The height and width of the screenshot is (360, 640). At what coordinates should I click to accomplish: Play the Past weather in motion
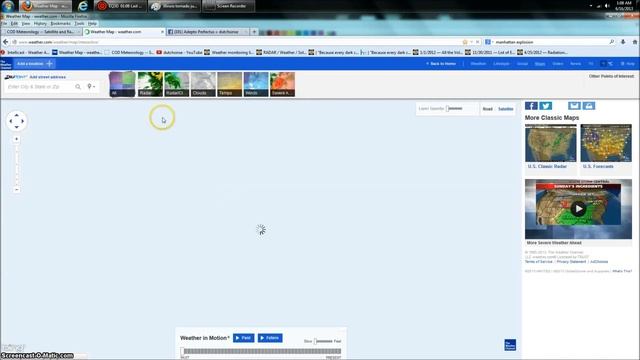point(244,338)
